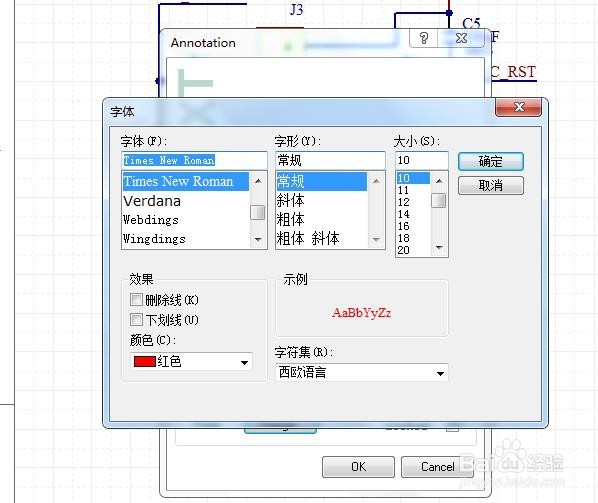Click font list scroll up arrow
The width and height of the screenshot is (598, 503).
tap(258, 181)
